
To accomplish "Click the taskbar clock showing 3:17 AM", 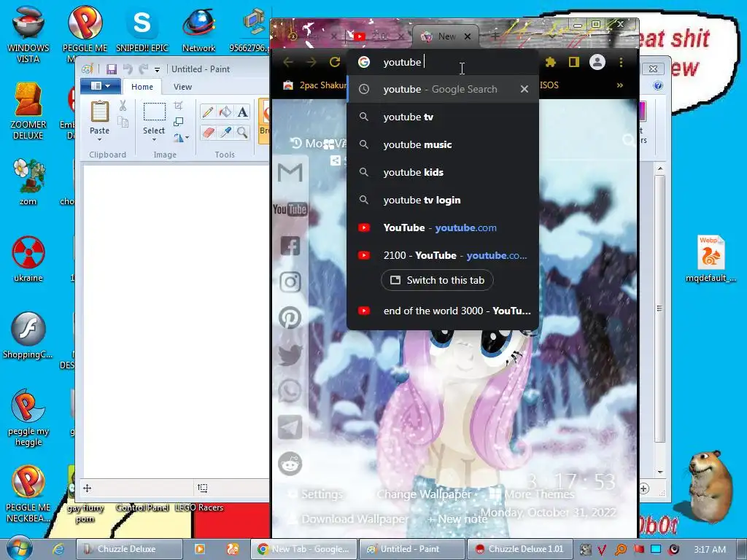I will coord(710,549).
